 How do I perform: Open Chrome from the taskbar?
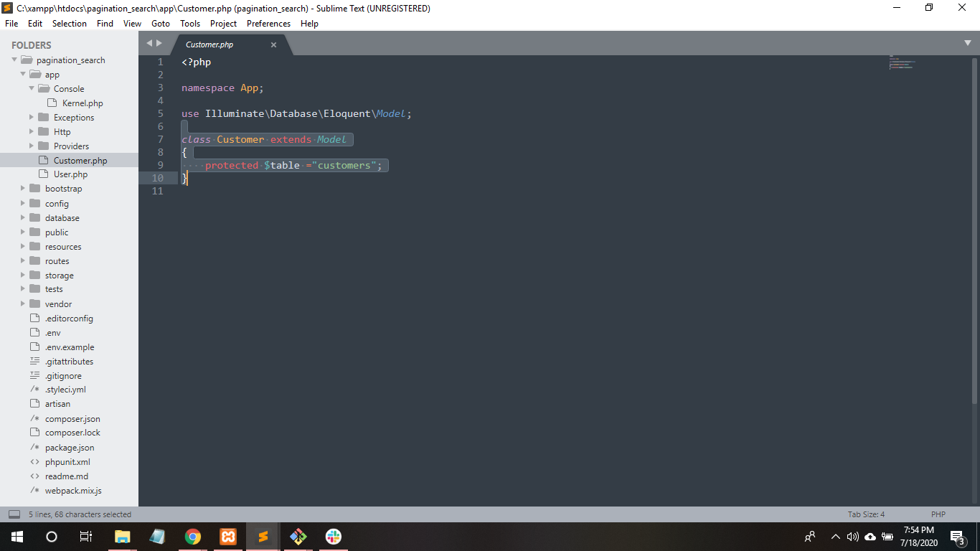click(x=192, y=537)
